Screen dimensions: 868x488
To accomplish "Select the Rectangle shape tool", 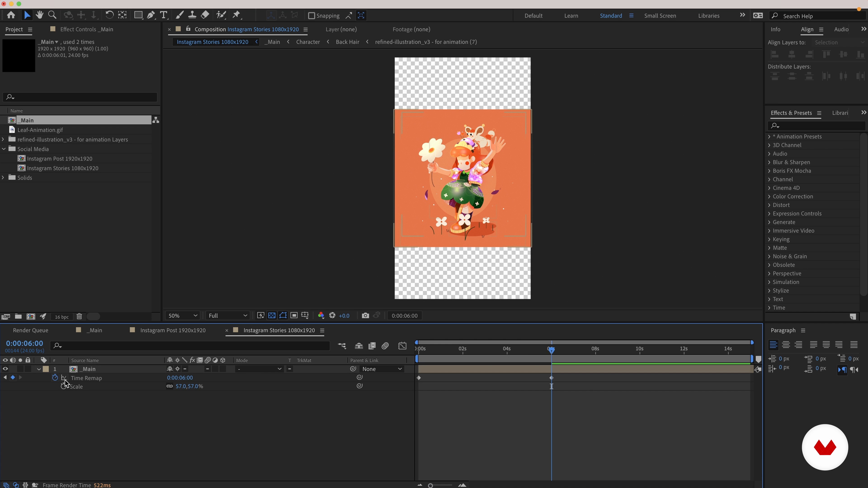I will pos(138,15).
